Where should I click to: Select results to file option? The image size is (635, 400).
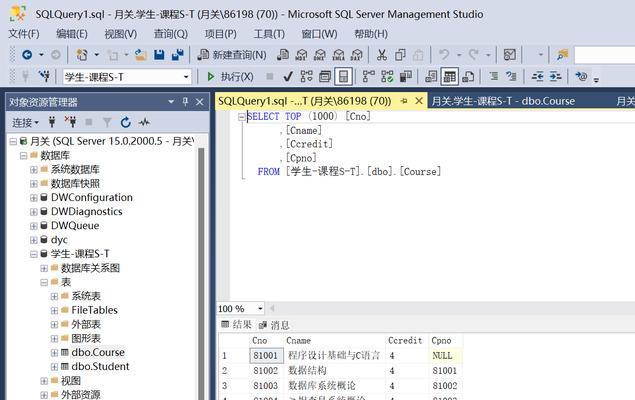click(468, 77)
